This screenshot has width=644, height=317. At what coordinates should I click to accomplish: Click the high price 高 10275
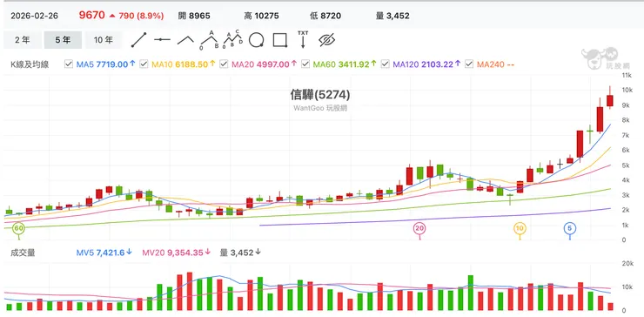point(261,16)
